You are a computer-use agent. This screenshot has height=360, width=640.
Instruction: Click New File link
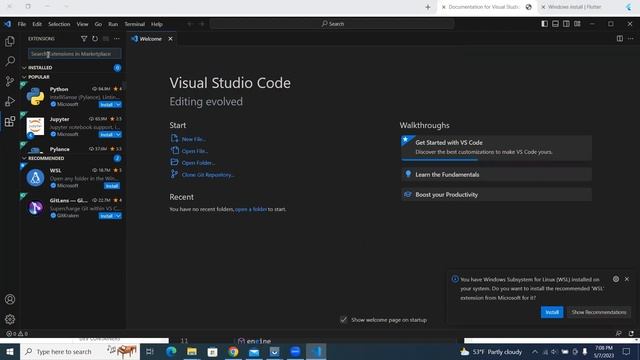pyautogui.click(x=194, y=139)
